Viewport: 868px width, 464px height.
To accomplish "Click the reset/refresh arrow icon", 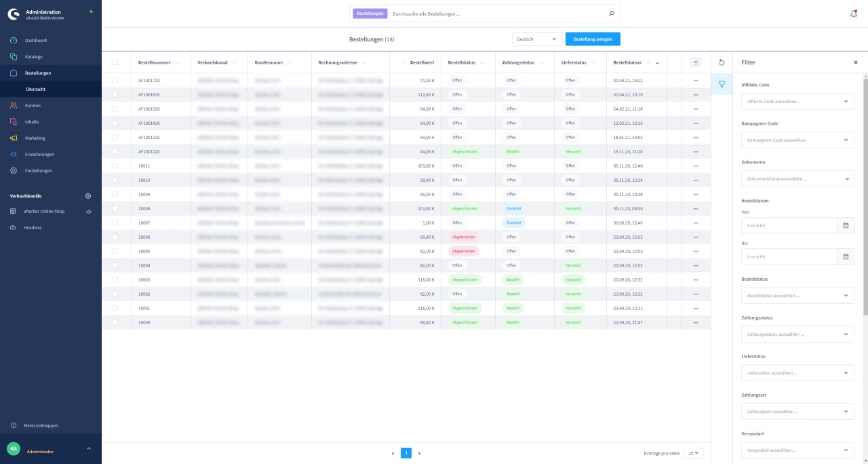I will 722,62.
